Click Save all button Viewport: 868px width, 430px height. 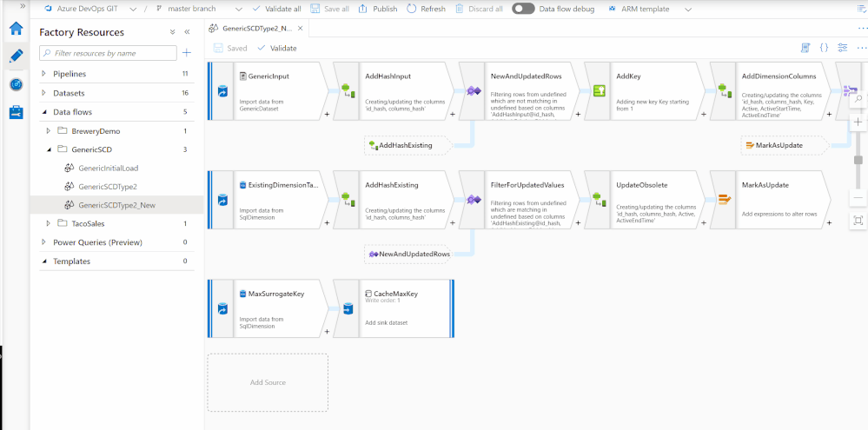pos(329,9)
